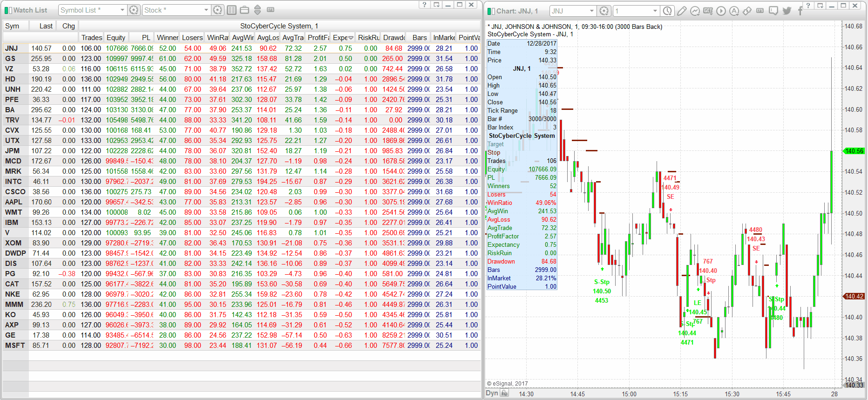Open the Stock page dropdown
Image resolution: width=868 pixels, height=400 pixels.
206,10
